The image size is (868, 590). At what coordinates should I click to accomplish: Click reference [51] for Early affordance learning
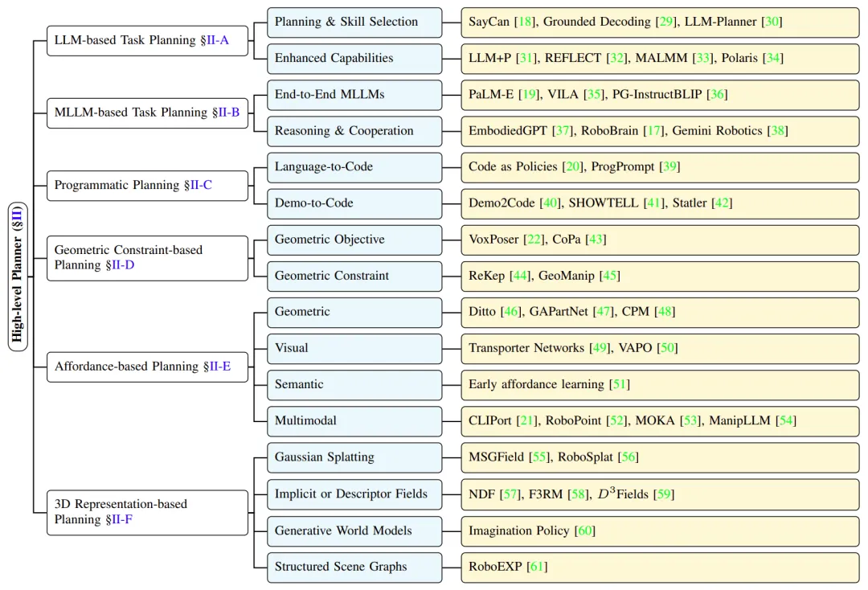pos(620,385)
